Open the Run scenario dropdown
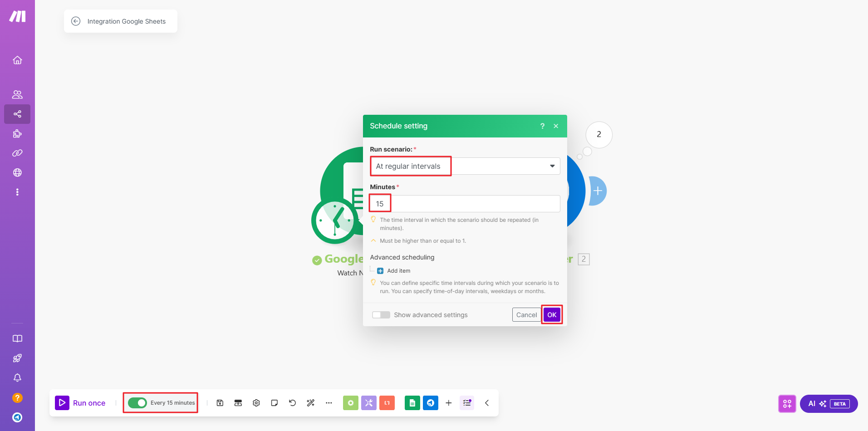This screenshot has height=431, width=868. click(465, 166)
